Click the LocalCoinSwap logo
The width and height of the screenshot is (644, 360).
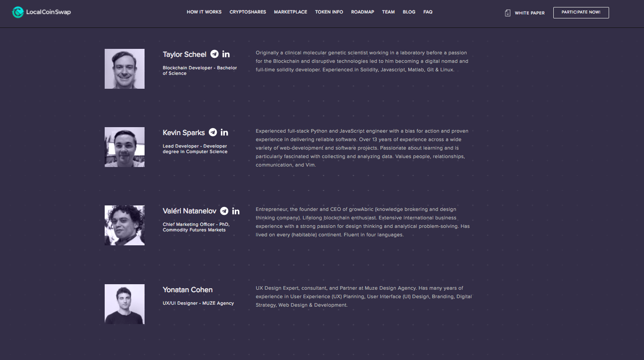41,12
